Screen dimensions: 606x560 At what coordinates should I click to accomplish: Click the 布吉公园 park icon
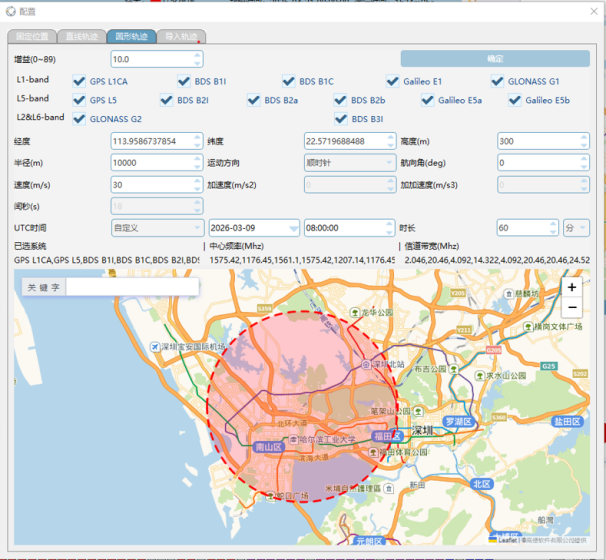[454, 369]
